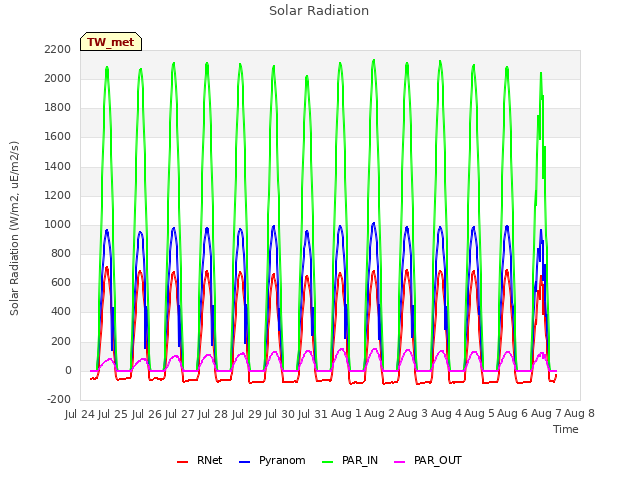Click the 1800 y-axis tick label
Image resolution: width=640 pixels, height=480 pixels.
[x=58, y=108]
